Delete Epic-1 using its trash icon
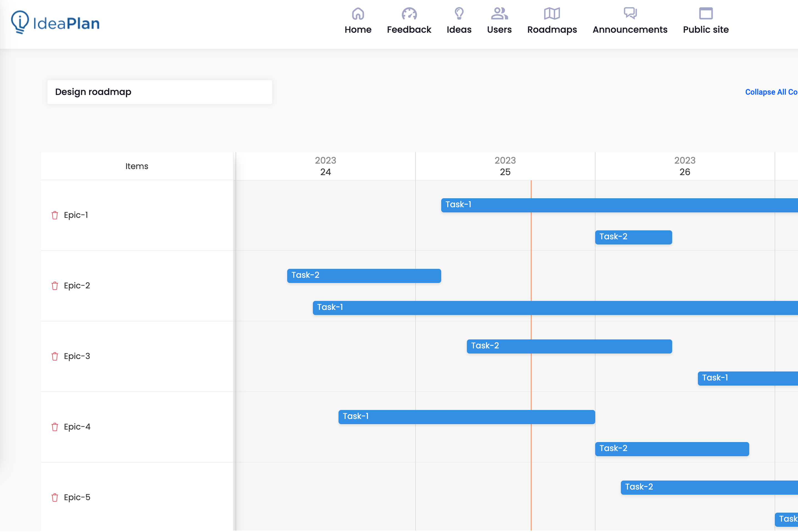 (x=55, y=215)
